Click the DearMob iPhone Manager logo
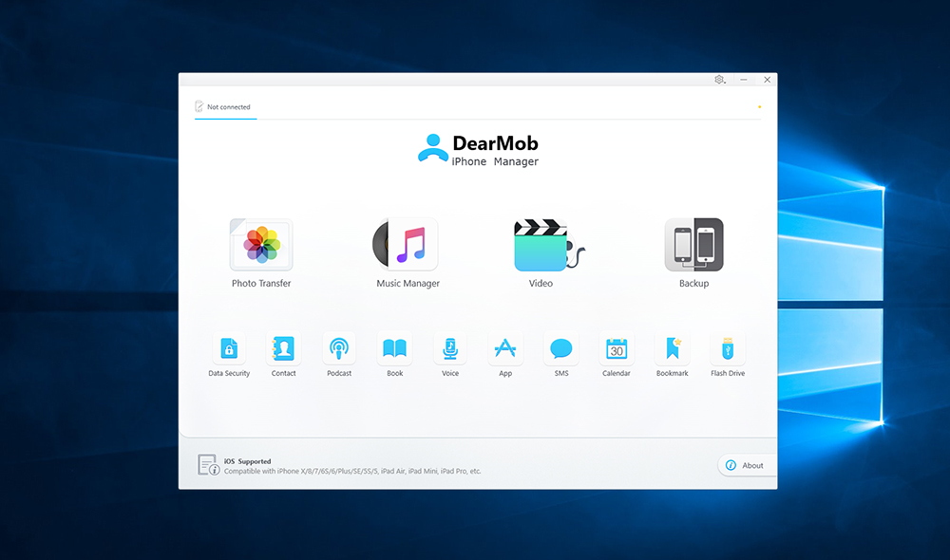This screenshot has height=560, width=950. [x=478, y=150]
